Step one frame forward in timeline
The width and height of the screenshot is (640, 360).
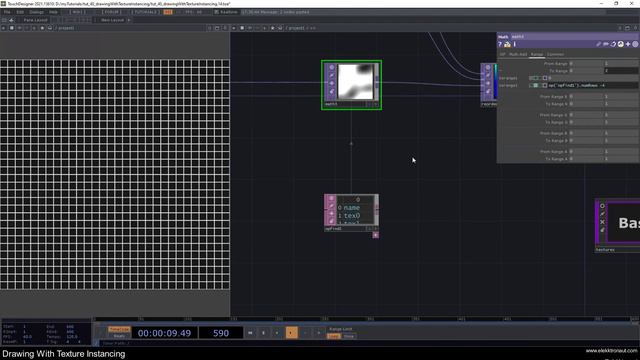(319, 333)
